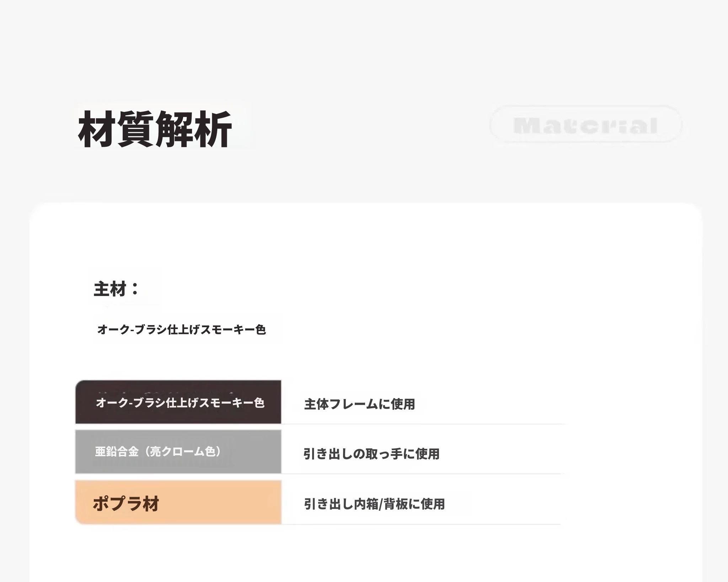The width and height of the screenshot is (728, 582).
Task: Click the divider line under 主体フレームに使用
Action: coord(423,424)
